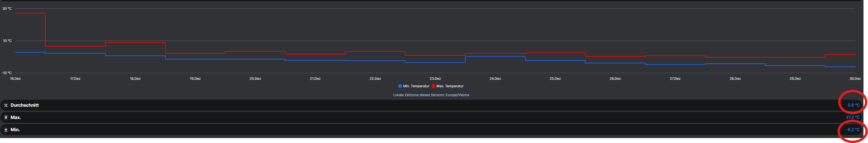868x143 pixels.
Task: Click the 27.2 °C maximum value
Action: coord(852,117)
